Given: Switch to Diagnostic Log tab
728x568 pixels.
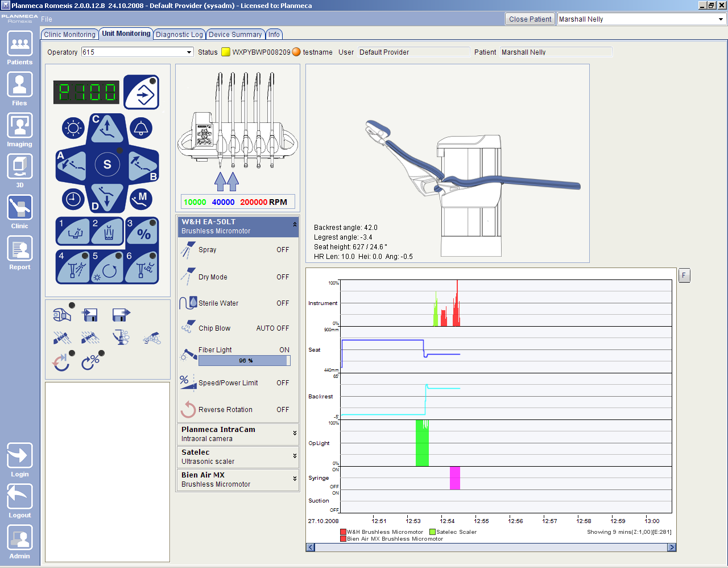Looking at the screenshot, I should point(179,35).
